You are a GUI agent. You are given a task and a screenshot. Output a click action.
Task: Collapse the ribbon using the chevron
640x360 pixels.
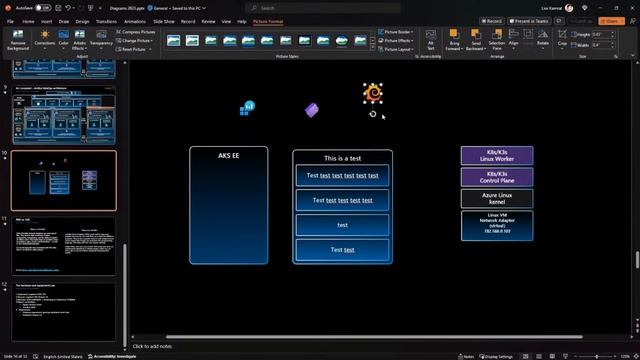(633, 56)
